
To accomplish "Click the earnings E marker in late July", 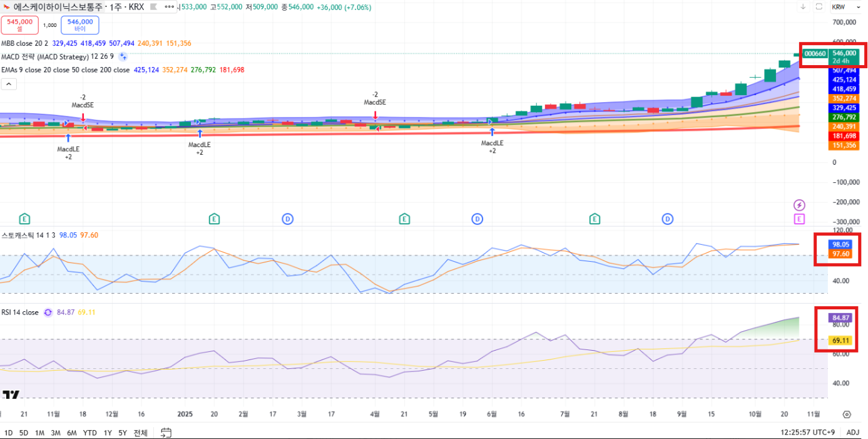I will 595,219.
